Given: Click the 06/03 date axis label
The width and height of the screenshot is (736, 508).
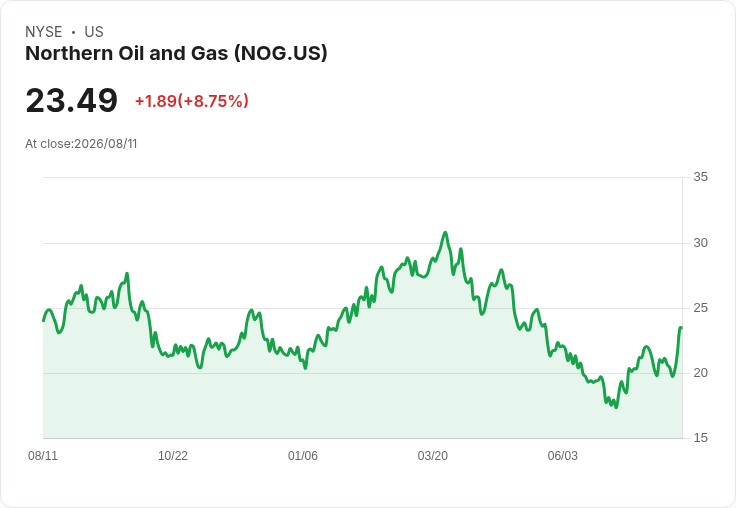Looking at the screenshot, I should (x=563, y=456).
